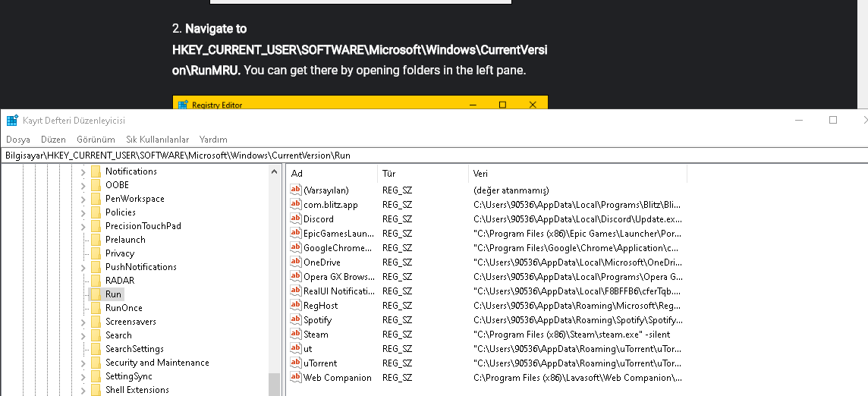Click the Steam string value icon
The width and height of the screenshot is (868, 396).
[296, 334]
